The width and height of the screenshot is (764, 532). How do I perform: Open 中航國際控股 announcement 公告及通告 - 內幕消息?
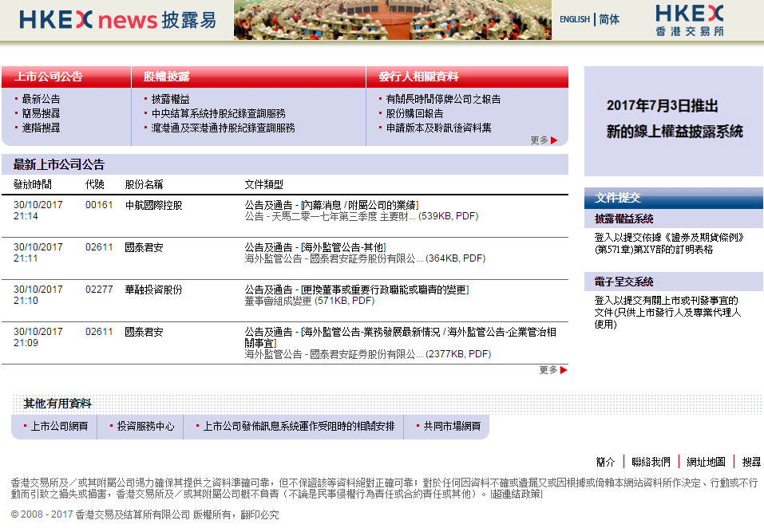point(331,205)
